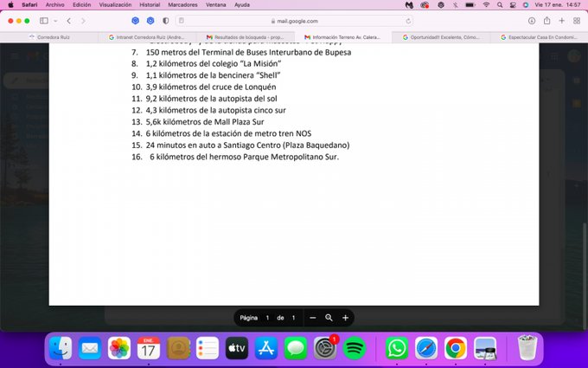
Task: Open a new tab with plus icon
Action: [562, 21]
